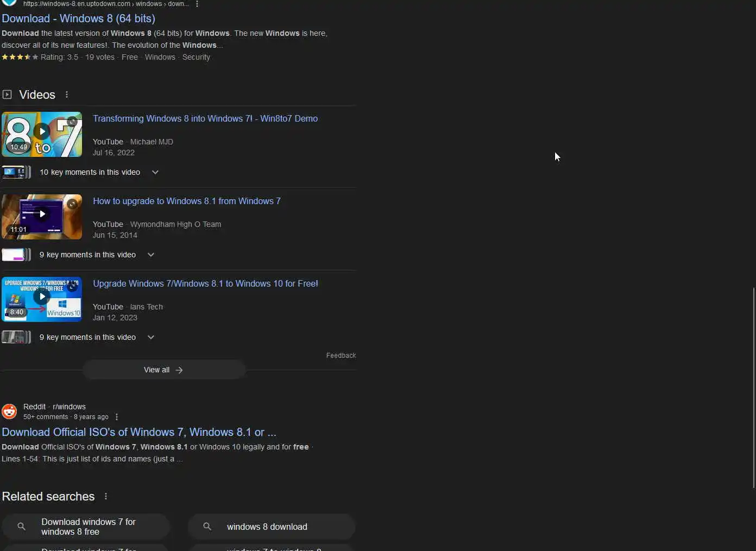Play the Upgrade to Windows 8.1 video thumbnail
Screen dimensions: 756x551
(x=42, y=217)
